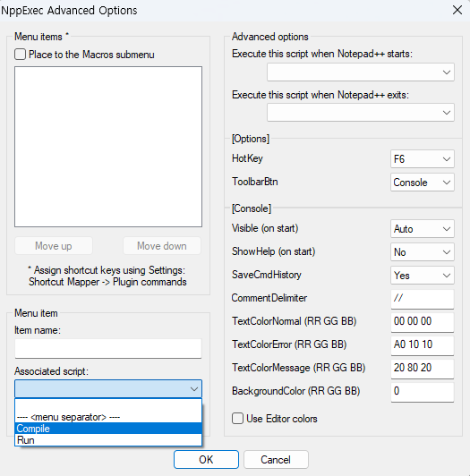Tick the Use Editor colors checkbox
This screenshot has width=470, height=476.
point(237,419)
